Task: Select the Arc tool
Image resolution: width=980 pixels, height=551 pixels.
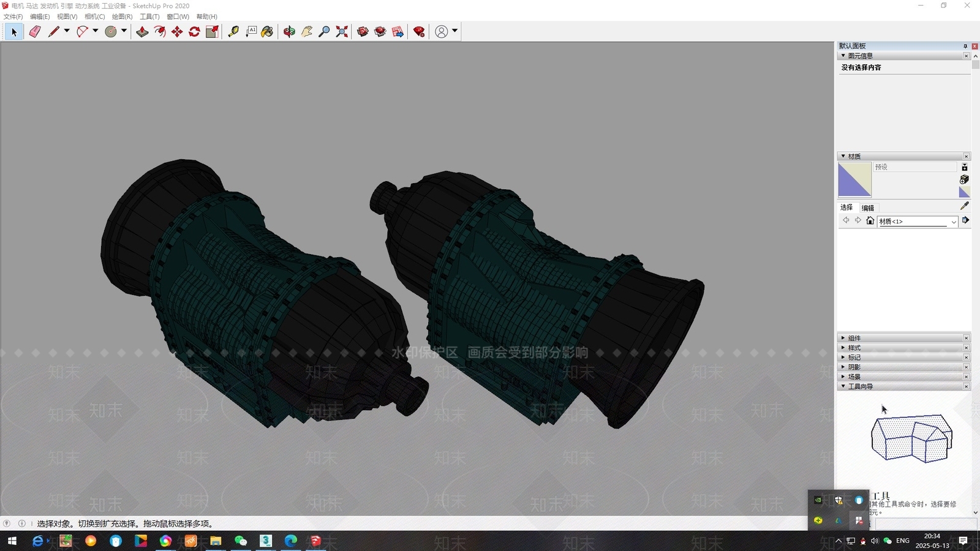Action: click(x=83, y=32)
